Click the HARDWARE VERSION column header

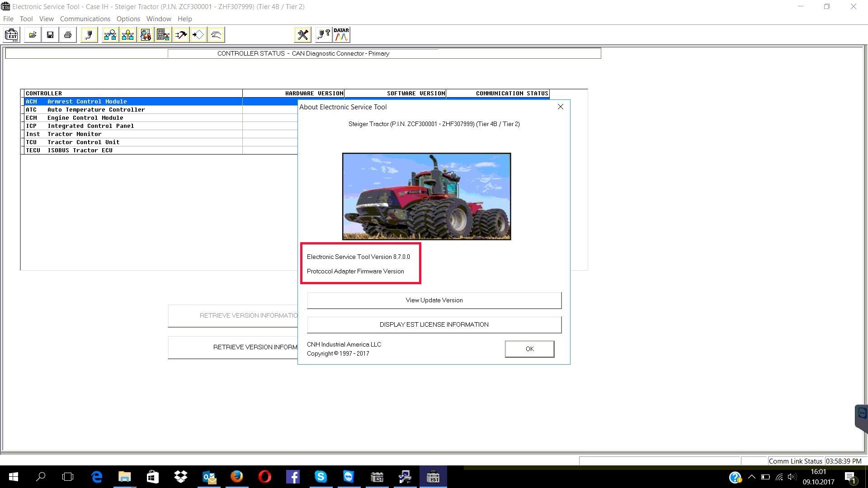click(x=293, y=94)
